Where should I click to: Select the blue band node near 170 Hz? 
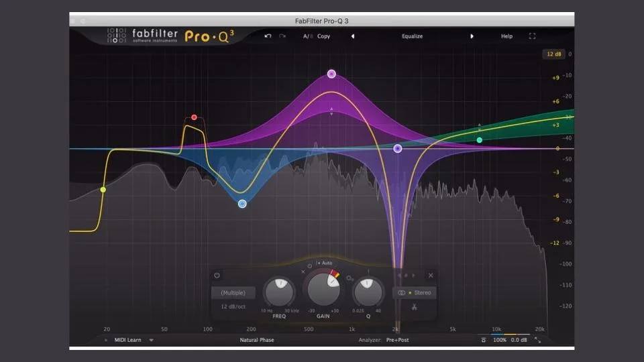click(242, 204)
